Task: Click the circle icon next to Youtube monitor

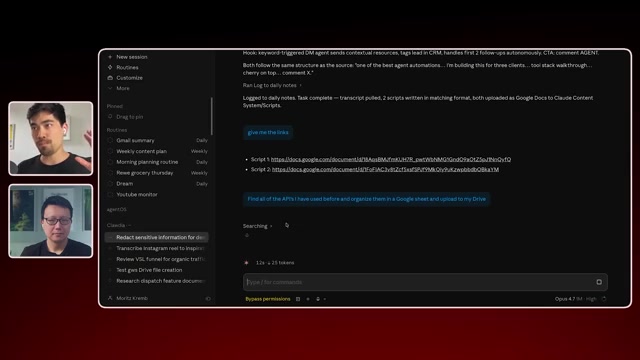Action: pos(110,194)
